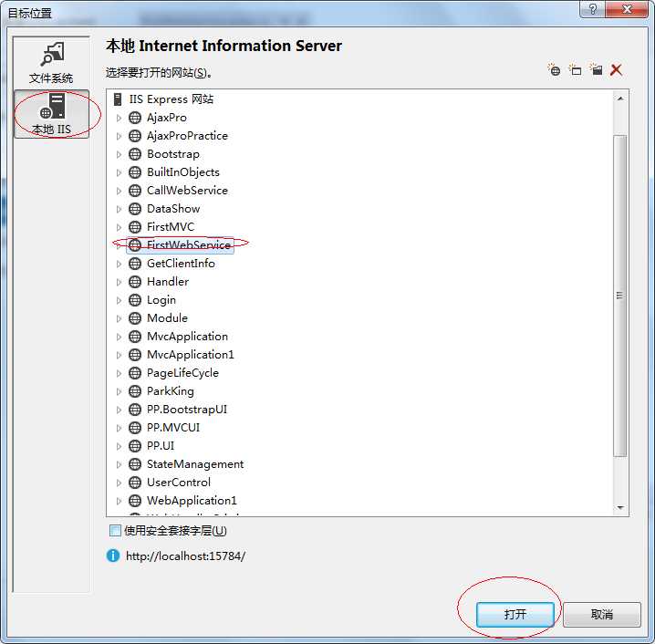Select the Handler site name
This screenshot has width=655, height=644.
click(x=168, y=282)
